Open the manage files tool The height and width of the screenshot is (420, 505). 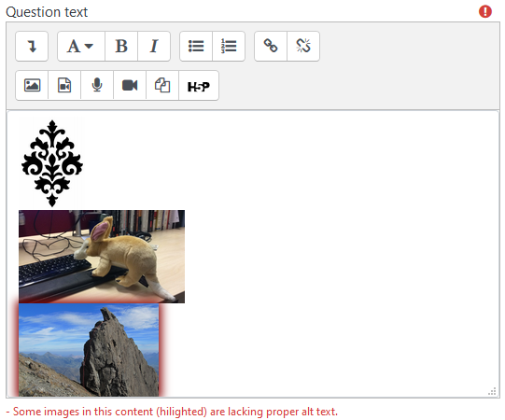coord(162,85)
